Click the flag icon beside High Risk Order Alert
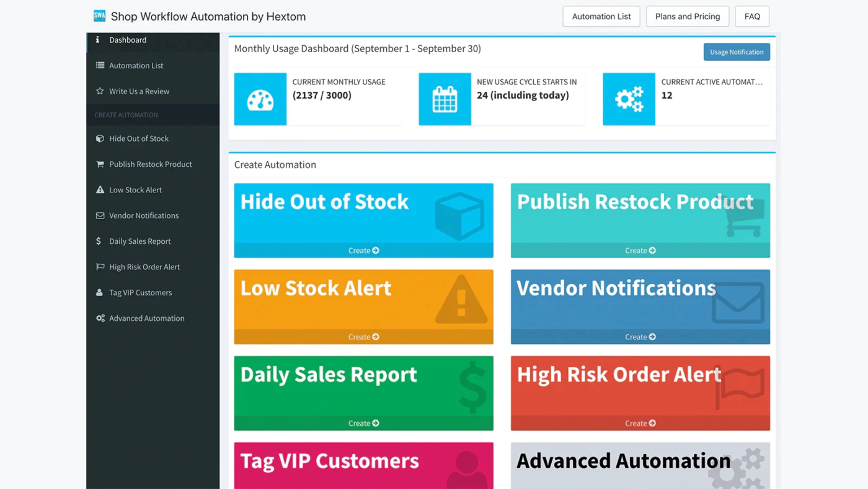The height and width of the screenshot is (489, 868). (100, 267)
